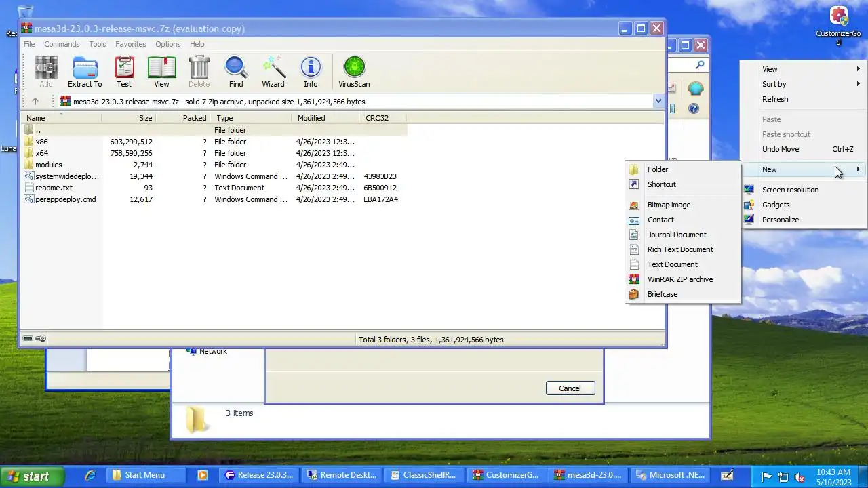Click the shell icon in background Explorer window
This screenshot has height=488, width=868.
[x=695, y=88]
